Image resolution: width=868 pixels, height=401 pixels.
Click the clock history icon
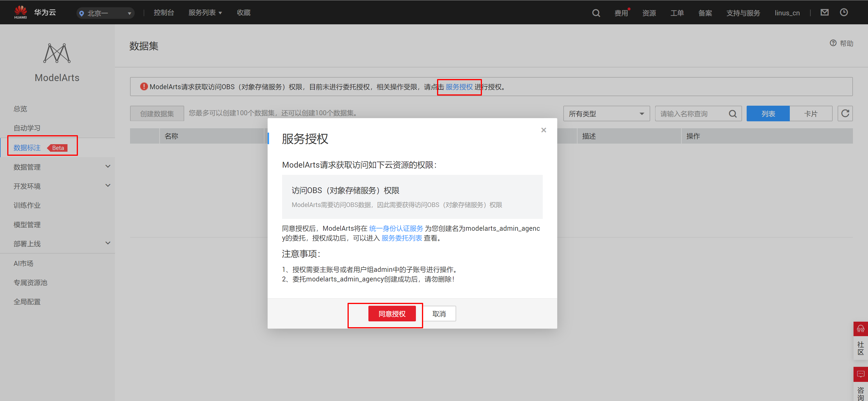[x=843, y=12]
